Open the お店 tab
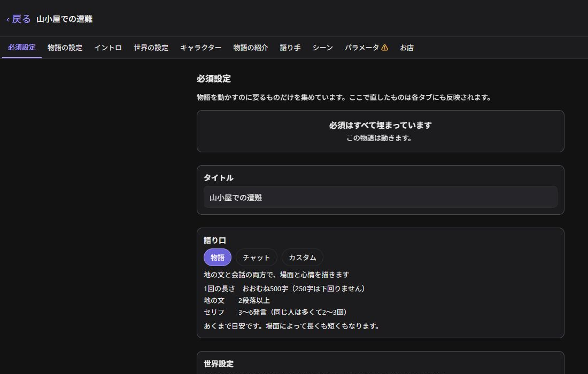The height and width of the screenshot is (374, 588). (x=407, y=48)
